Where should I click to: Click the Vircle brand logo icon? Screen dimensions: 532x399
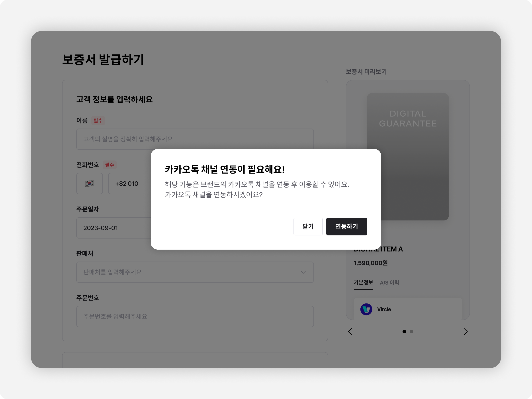[x=366, y=309]
